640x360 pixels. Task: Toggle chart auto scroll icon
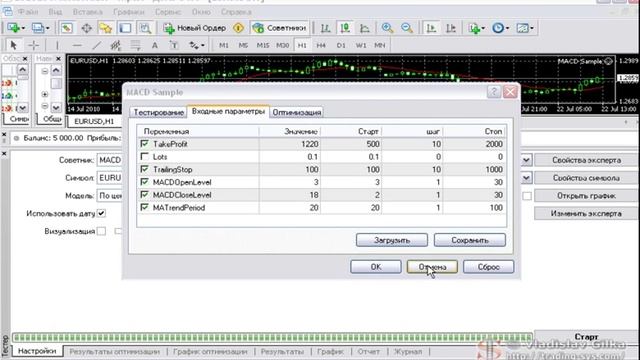(431, 28)
